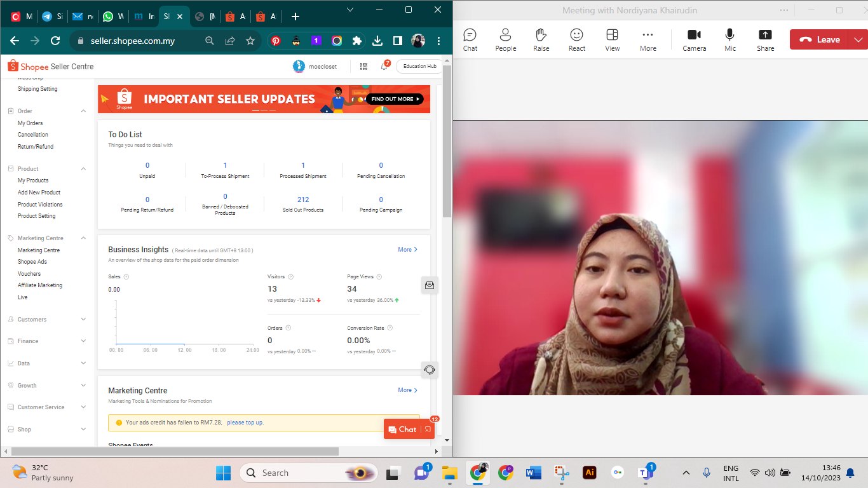Click the zoom magnifier in address bar

coord(210,41)
